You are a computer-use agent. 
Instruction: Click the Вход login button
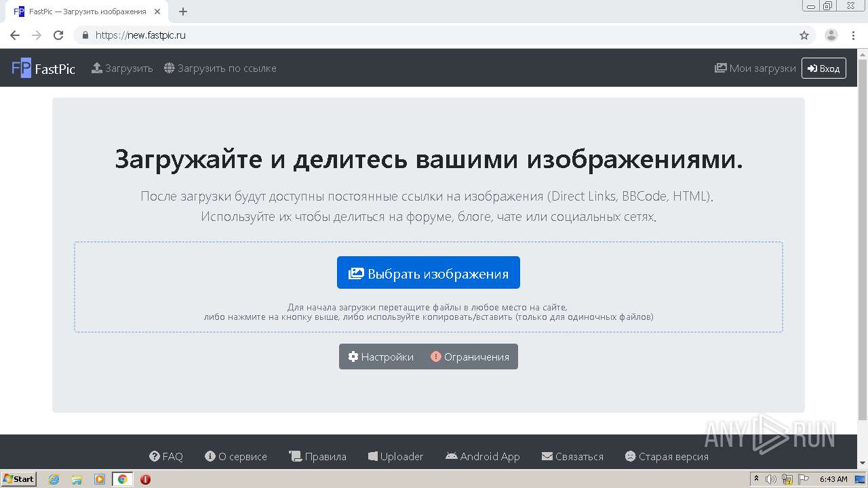tap(824, 68)
